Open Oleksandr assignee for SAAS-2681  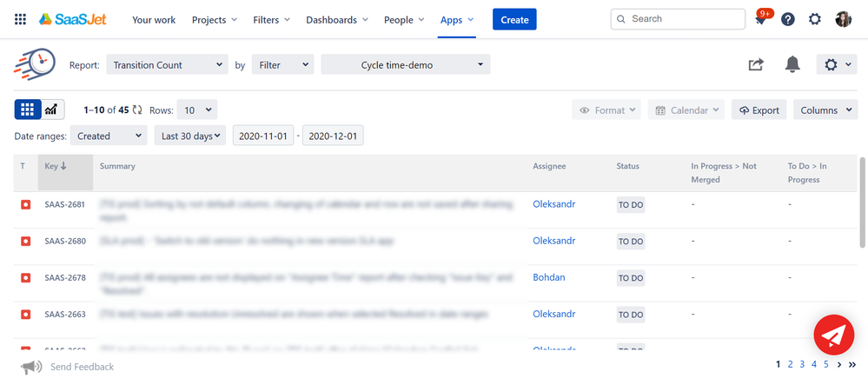554,204
